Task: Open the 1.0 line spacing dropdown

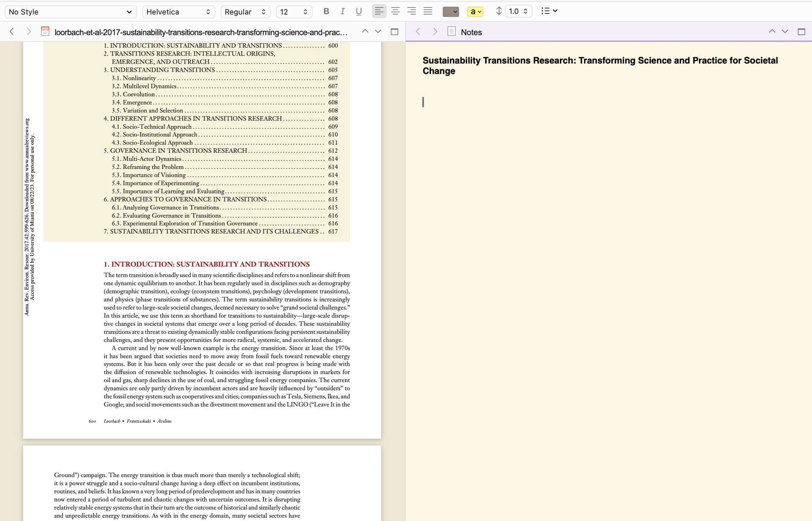Action: pyautogui.click(x=518, y=11)
